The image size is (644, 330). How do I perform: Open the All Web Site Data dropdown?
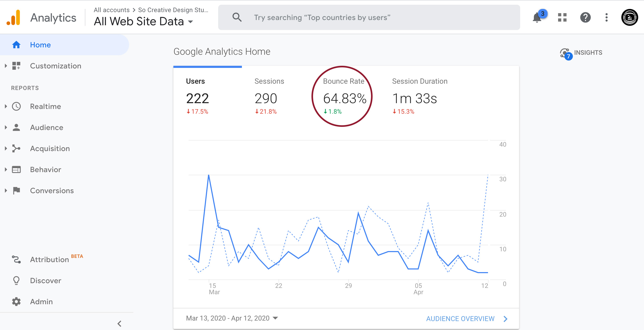pos(144,22)
